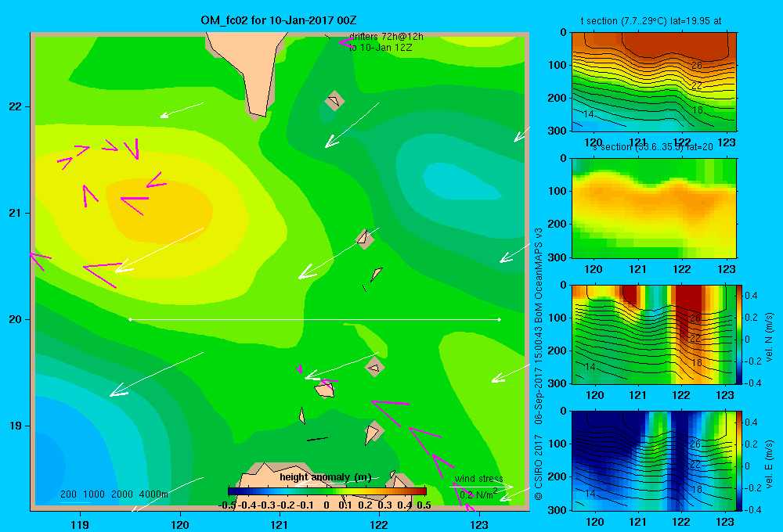Viewport: 783px width, 532px height.
Task: Click the -0.5 tick on height anomaly colorbar
Action: click(227, 505)
